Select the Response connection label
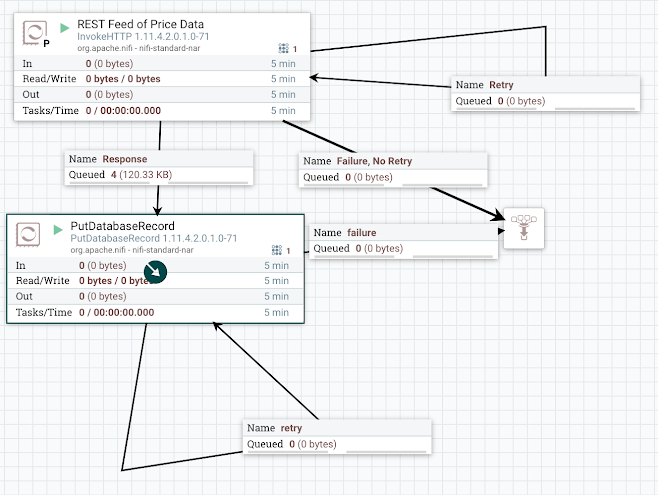The image size is (658, 495). (x=158, y=159)
